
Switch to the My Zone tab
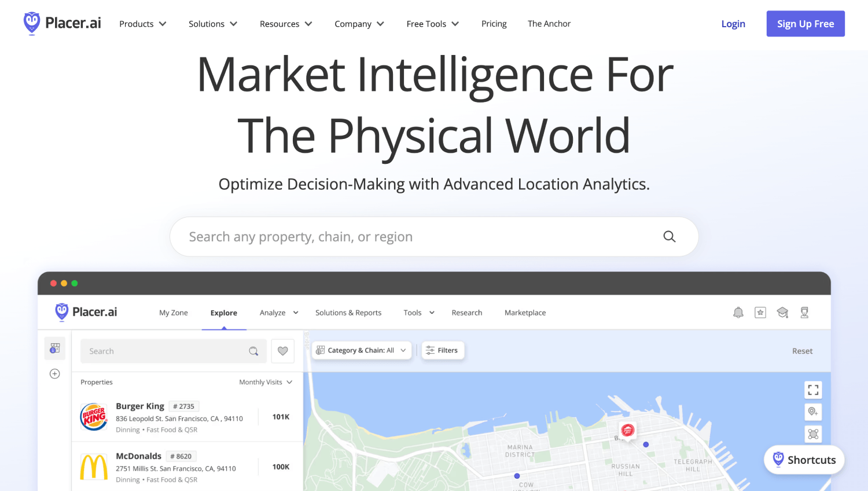click(x=174, y=313)
